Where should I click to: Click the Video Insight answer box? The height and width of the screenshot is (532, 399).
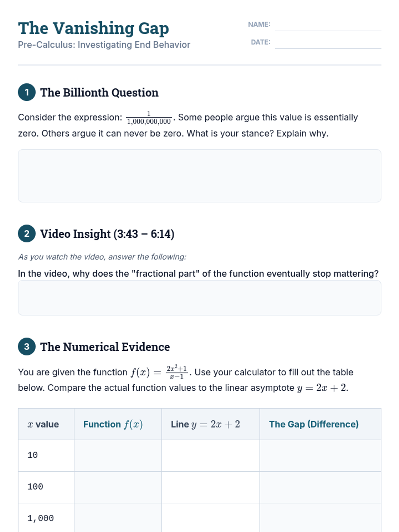click(199, 298)
